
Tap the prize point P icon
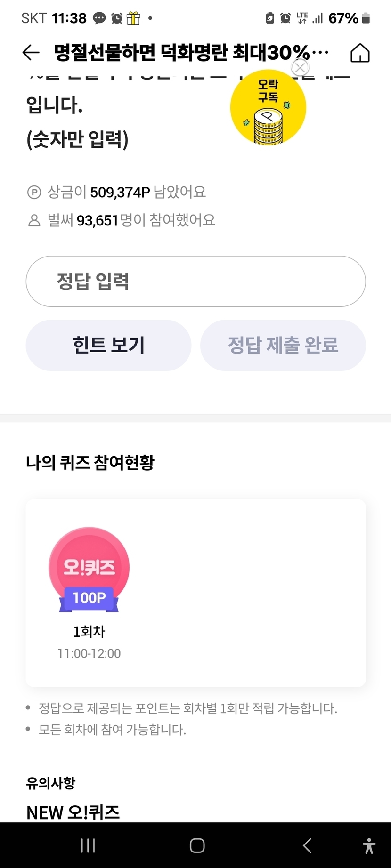34,193
